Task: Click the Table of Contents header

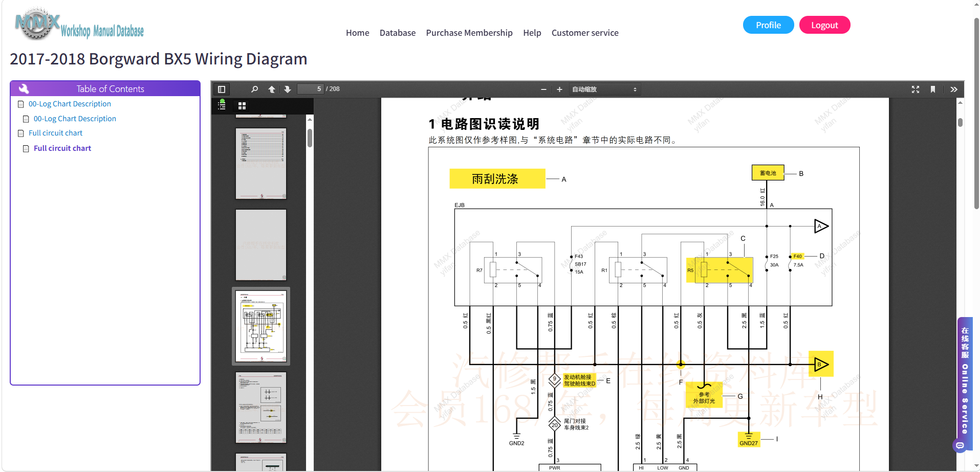Action: pyautogui.click(x=105, y=88)
